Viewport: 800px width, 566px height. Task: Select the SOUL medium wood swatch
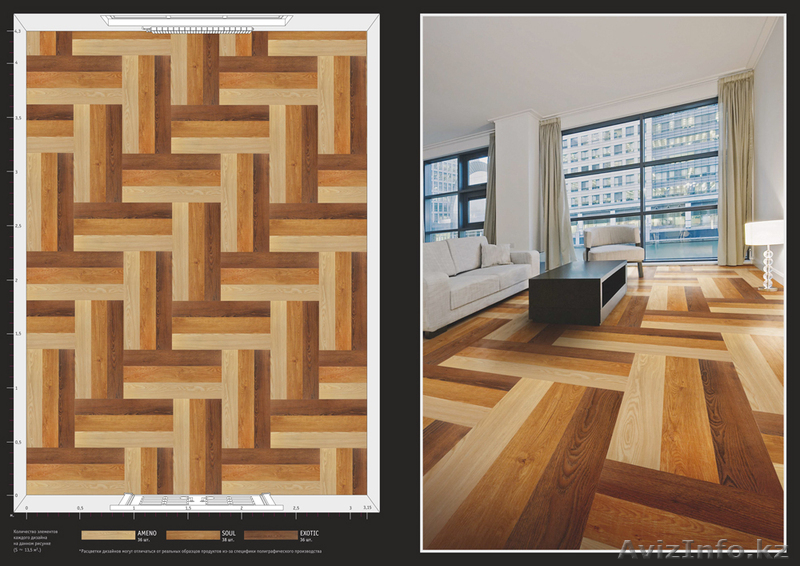coord(190,535)
